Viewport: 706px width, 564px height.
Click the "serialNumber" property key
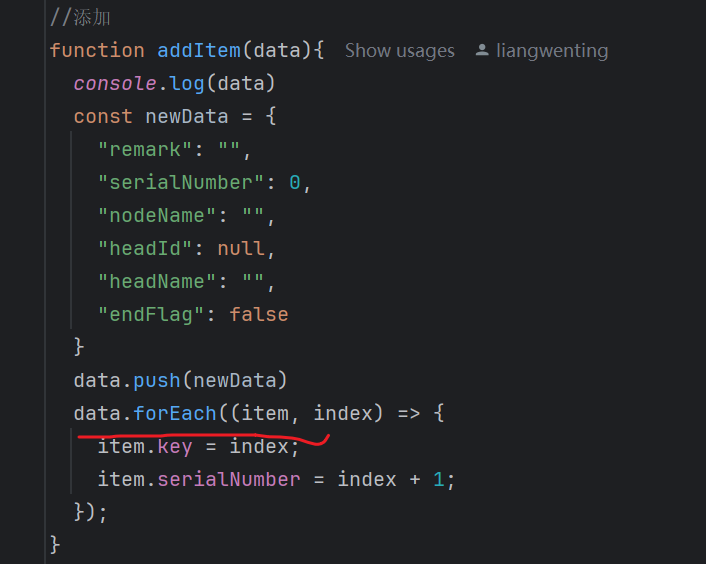(181, 182)
